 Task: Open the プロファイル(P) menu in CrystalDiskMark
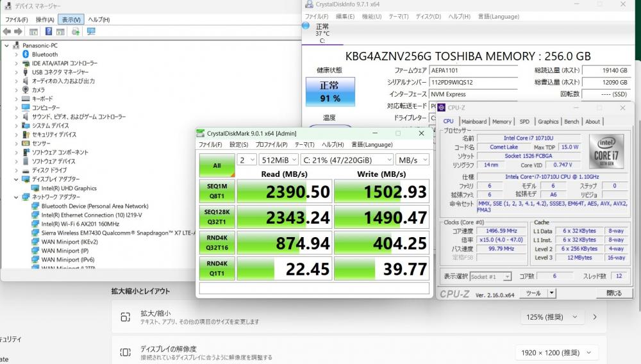(271, 145)
